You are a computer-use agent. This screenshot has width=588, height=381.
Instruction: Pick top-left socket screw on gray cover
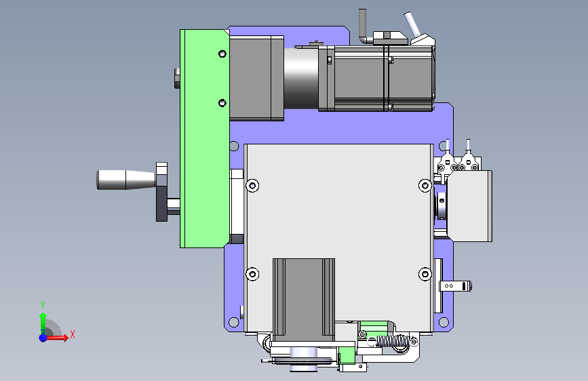(x=252, y=185)
